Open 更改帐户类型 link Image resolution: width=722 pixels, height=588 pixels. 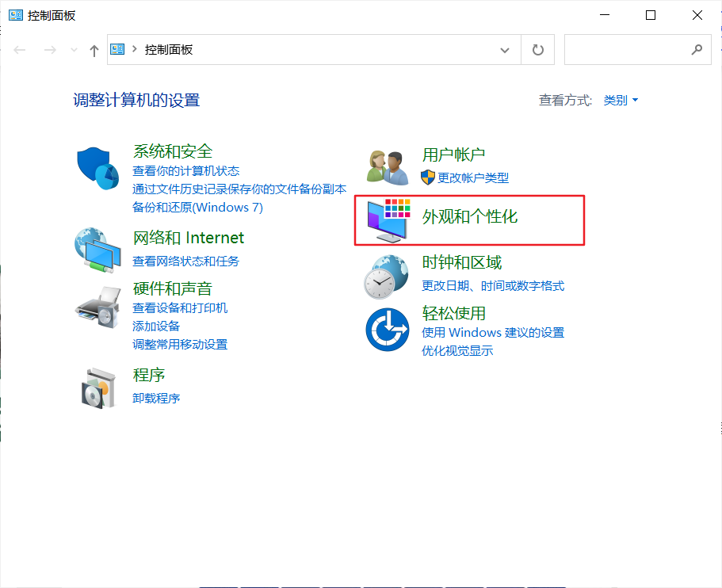473,178
